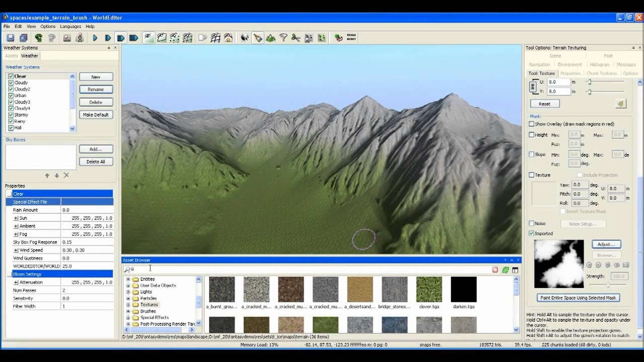Viewport: 644px width, 362px height.
Task: Collapse the Bloom Settings section
Action: 9,275
